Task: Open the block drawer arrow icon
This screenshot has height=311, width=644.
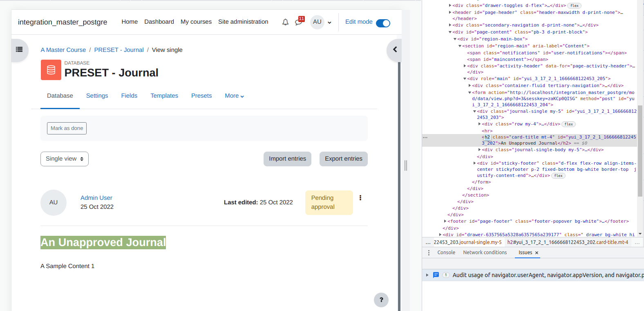Action: click(395, 49)
